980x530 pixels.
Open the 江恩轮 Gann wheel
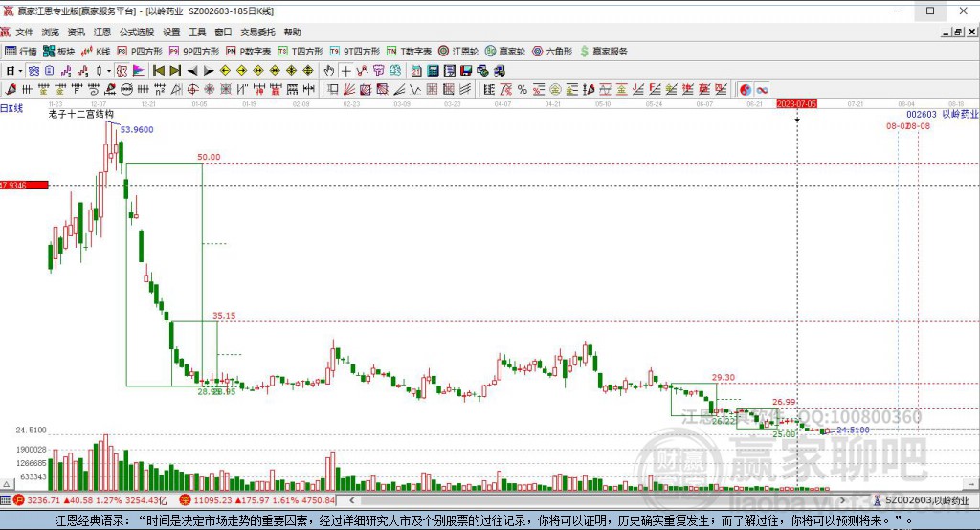[x=458, y=52]
